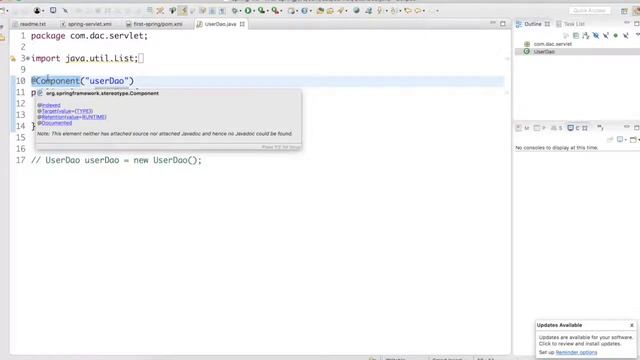Open the Debug configurations dropdown arrow

[241, 11]
